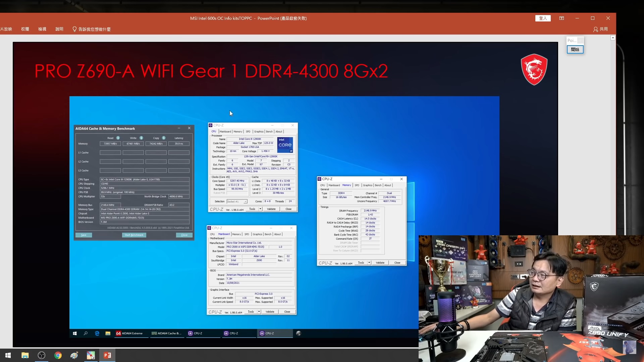Click the Uncore Frequency 4697.7 MHz value
This screenshot has height=362, width=644.
tap(389, 201)
